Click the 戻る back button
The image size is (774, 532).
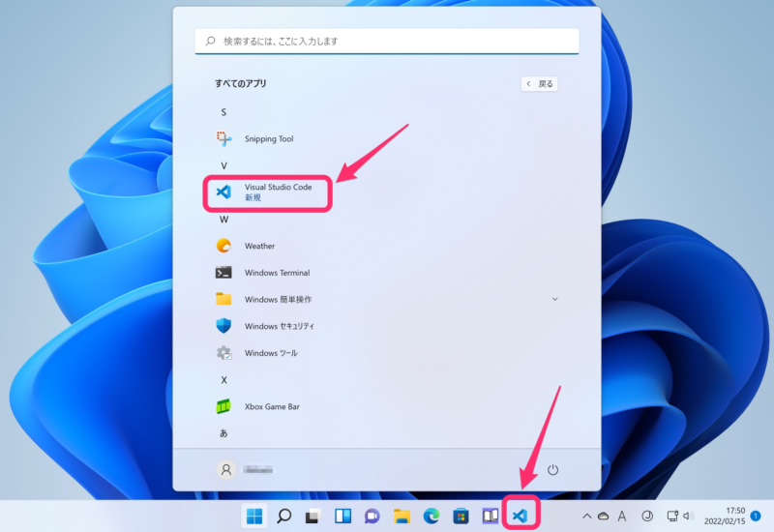point(540,84)
